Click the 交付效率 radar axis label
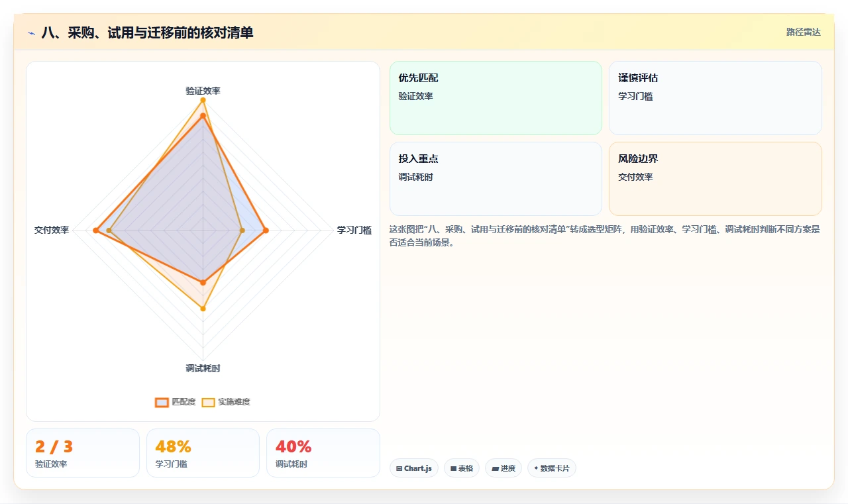Image resolution: width=848 pixels, height=504 pixels. pyautogui.click(x=52, y=230)
